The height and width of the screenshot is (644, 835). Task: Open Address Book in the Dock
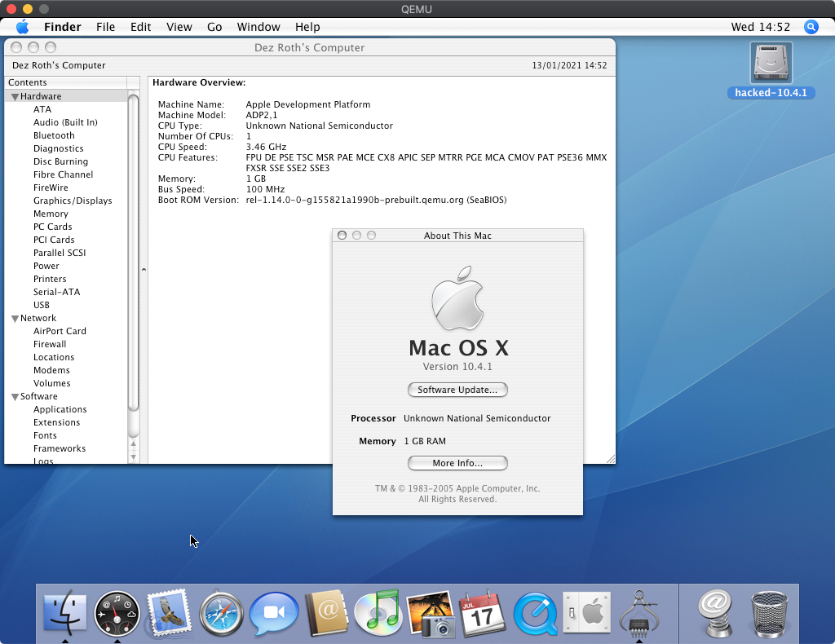point(326,613)
